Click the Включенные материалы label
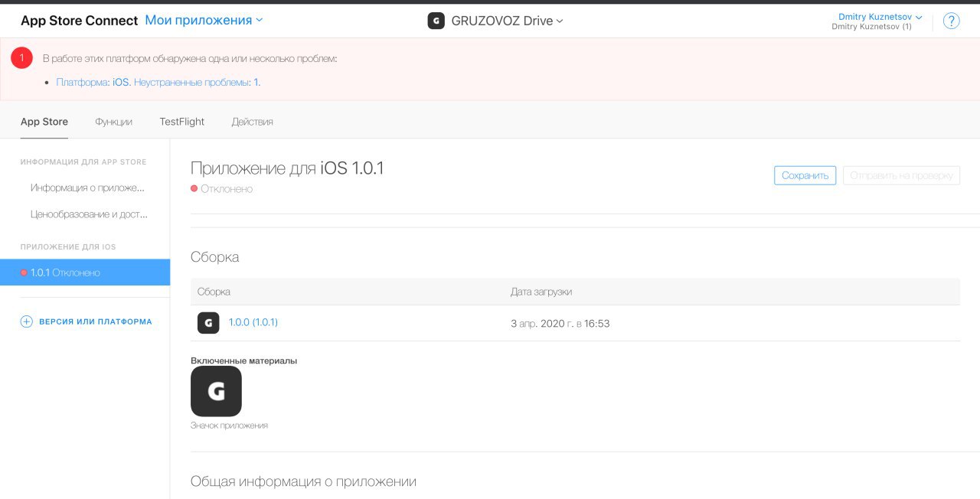 [x=243, y=360]
